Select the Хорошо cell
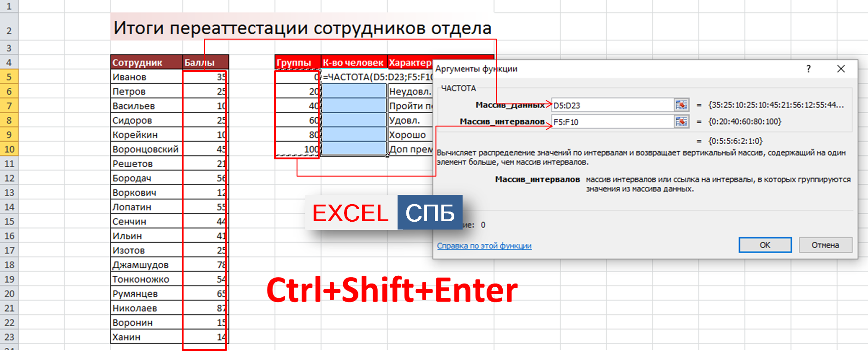 coord(410,135)
